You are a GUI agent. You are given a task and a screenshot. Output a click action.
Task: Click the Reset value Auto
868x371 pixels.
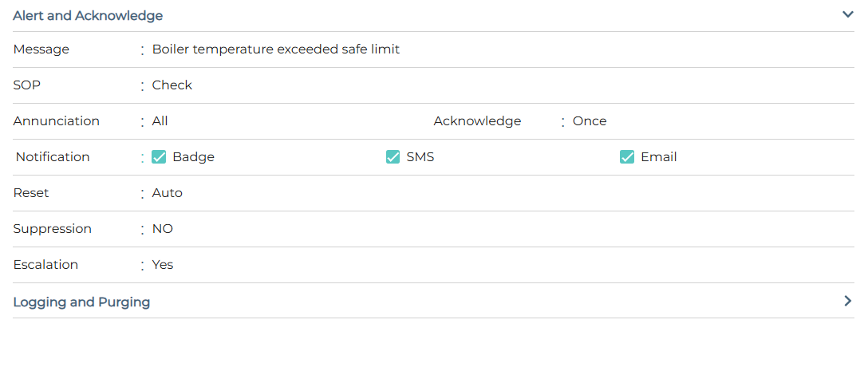[x=167, y=193]
